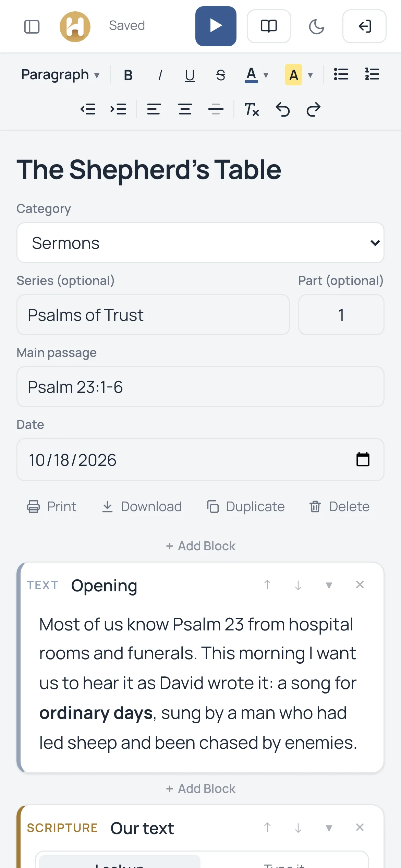The image size is (401, 868).
Task: Expand text color dropdown arrow
Action: 266,75
